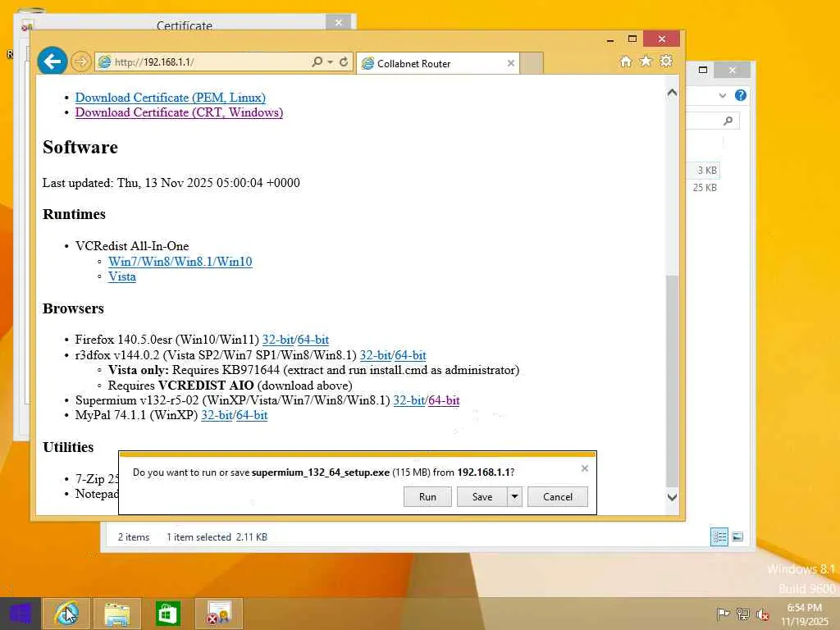The height and width of the screenshot is (630, 840).
Task: Go back with the blue back arrow
Action: (52, 62)
